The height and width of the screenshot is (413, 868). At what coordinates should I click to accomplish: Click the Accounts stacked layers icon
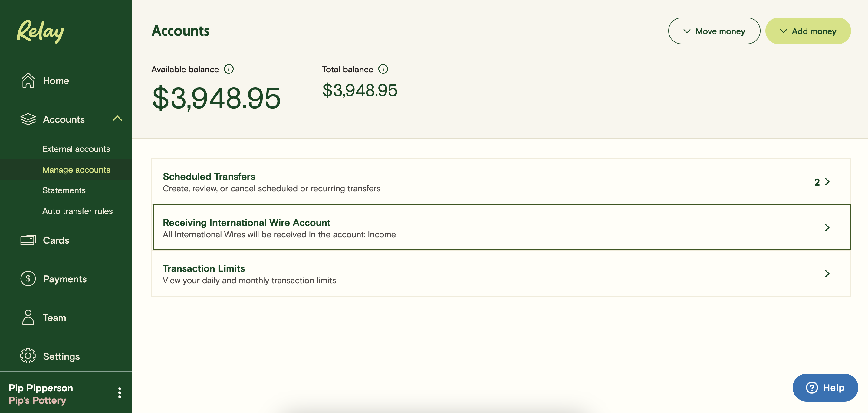coord(28,119)
